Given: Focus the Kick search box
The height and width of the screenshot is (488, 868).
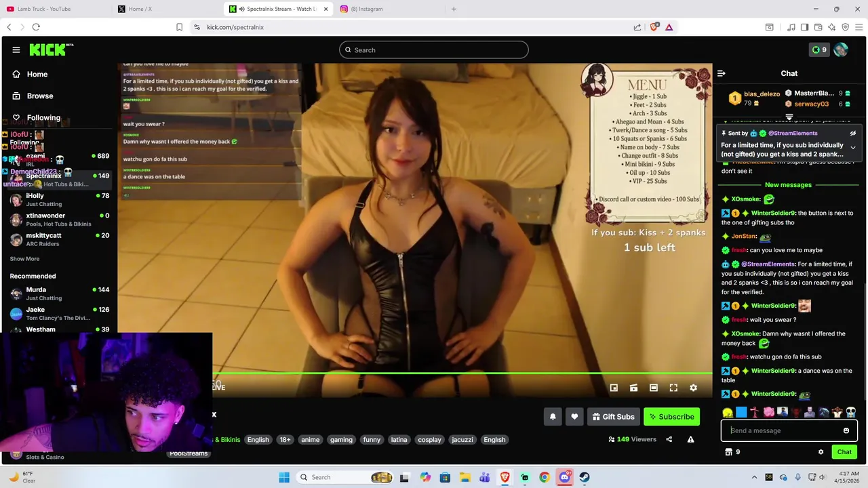Looking at the screenshot, I should pos(434,49).
